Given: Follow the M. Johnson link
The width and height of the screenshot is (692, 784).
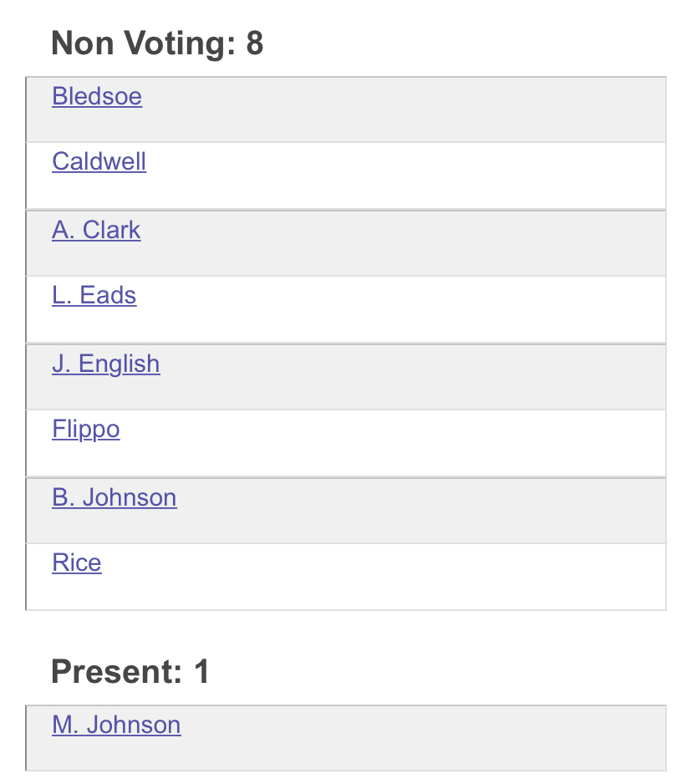Looking at the screenshot, I should tap(116, 725).
